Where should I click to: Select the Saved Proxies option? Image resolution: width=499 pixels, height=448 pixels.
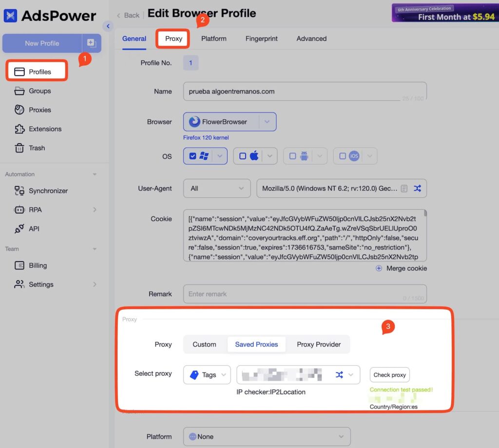click(256, 345)
